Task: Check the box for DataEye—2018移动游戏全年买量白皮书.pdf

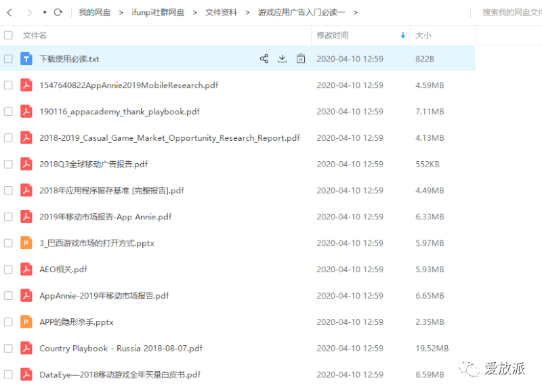Action: (x=8, y=374)
